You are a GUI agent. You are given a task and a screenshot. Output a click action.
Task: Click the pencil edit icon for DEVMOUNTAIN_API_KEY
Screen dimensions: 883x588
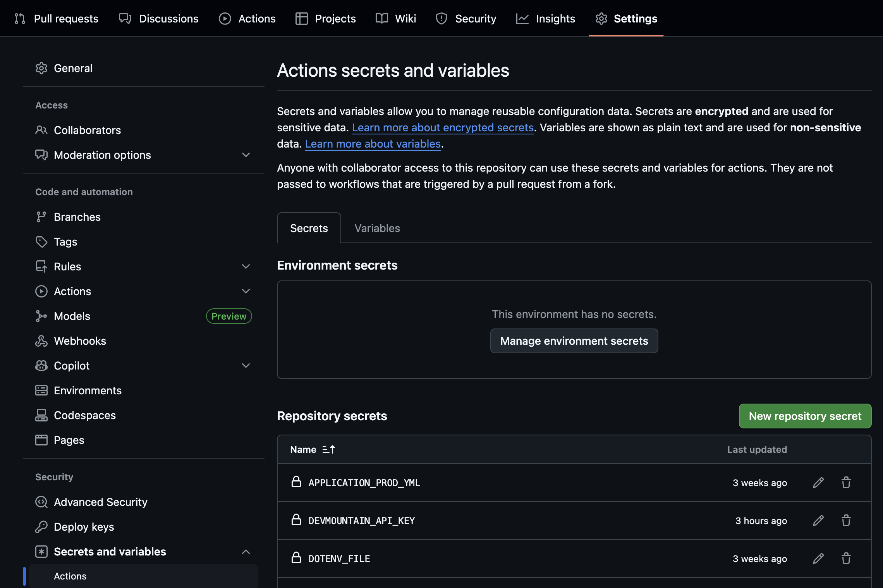818,521
